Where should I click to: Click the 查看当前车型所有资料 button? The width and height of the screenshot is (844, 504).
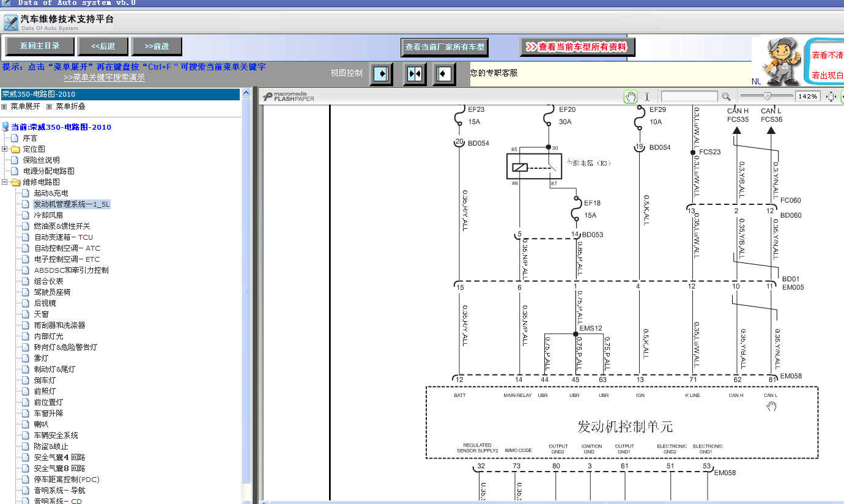click(x=577, y=47)
